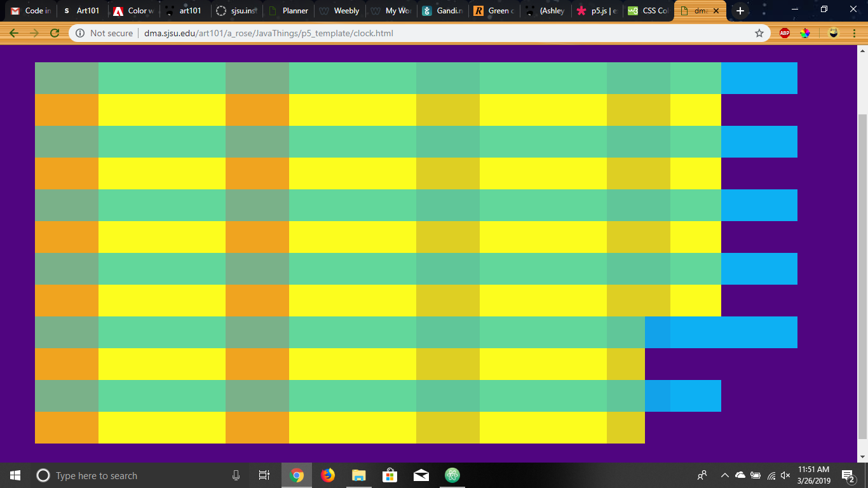Open the Windows Start menu
868x488 pixels.
click(x=15, y=475)
